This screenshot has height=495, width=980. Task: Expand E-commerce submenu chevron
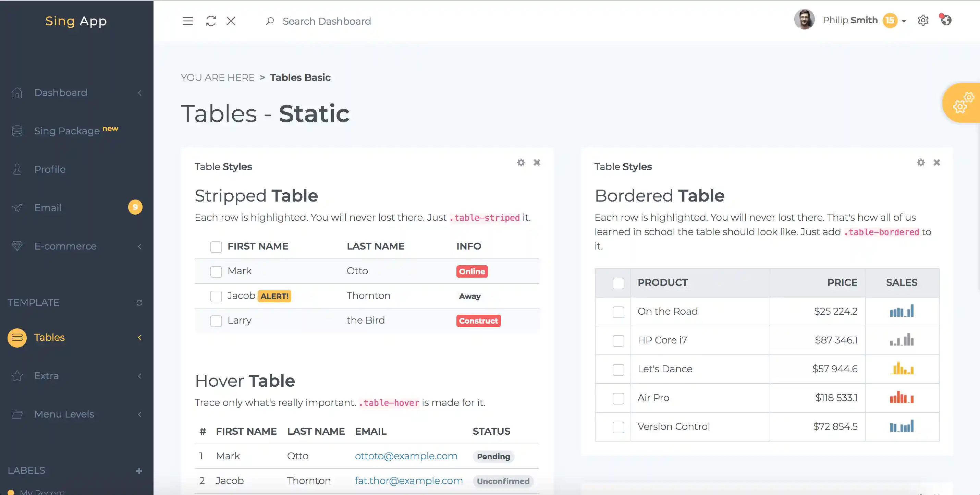pyautogui.click(x=139, y=246)
